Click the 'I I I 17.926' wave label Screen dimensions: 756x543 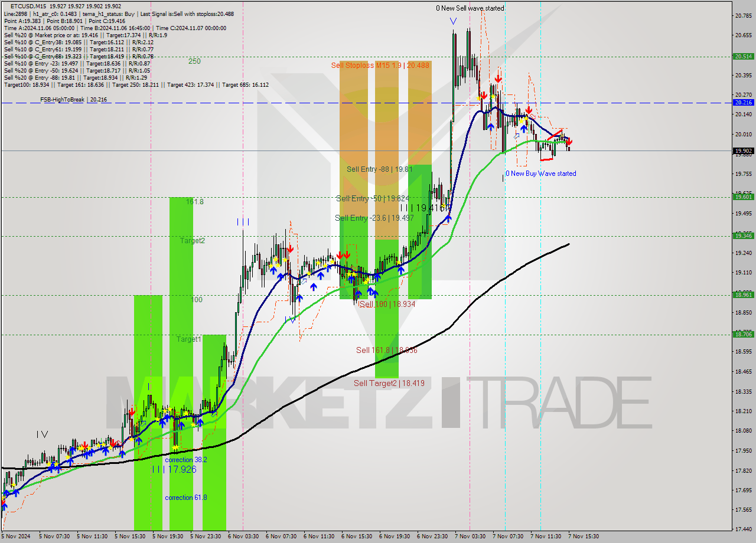174,470
